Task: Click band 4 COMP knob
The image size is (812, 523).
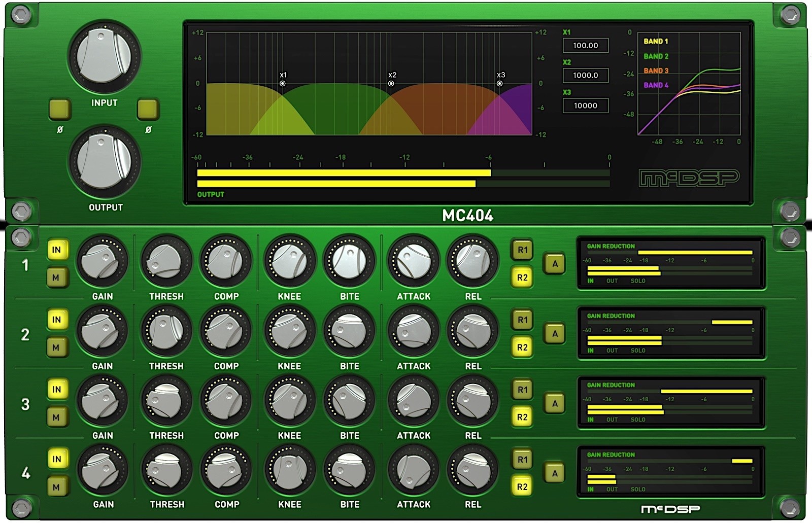Action: pos(226,470)
